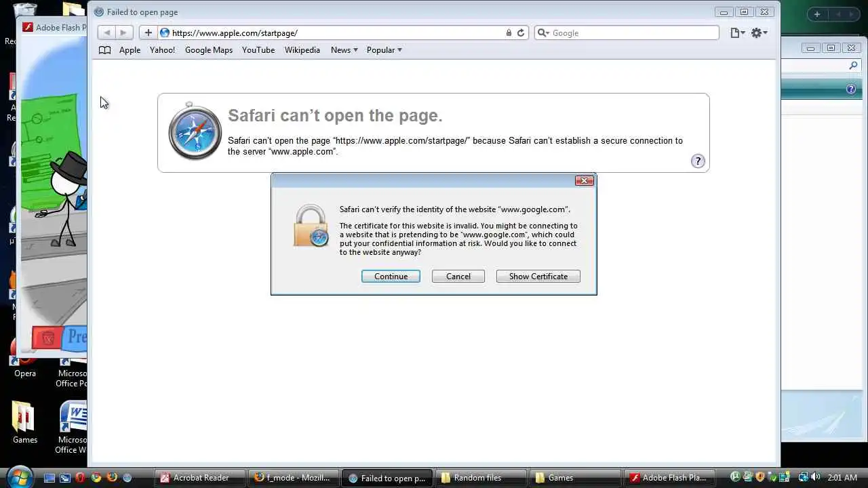Reload the page with the refresh icon
The width and height of the screenshot is (868, 488).
521,33
